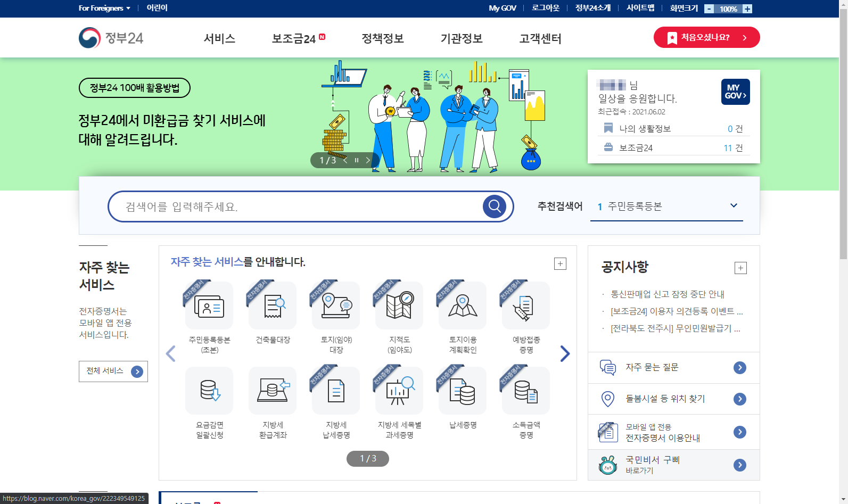Decrease screen size with minus button
848x504 pixels.
click(x=709, y=9)
